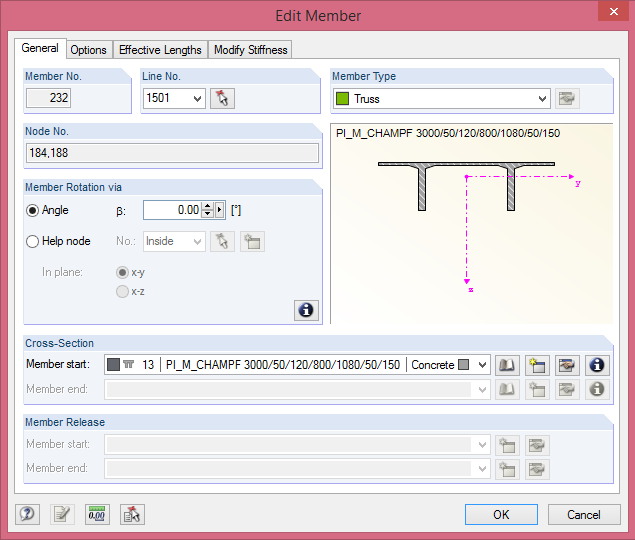The image size is (635, 540).
Task: Pick member in graphic bottom icon
Action: click(x=132, y=514)
